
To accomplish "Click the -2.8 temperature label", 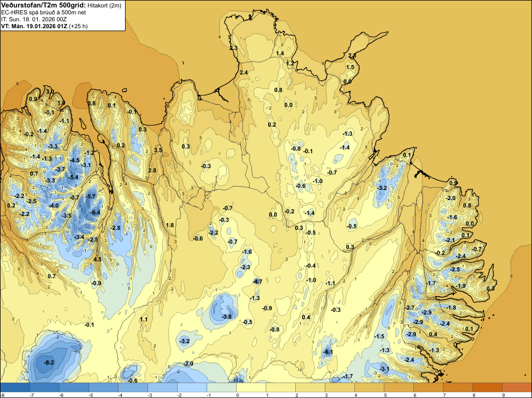I will pos(116,228).
